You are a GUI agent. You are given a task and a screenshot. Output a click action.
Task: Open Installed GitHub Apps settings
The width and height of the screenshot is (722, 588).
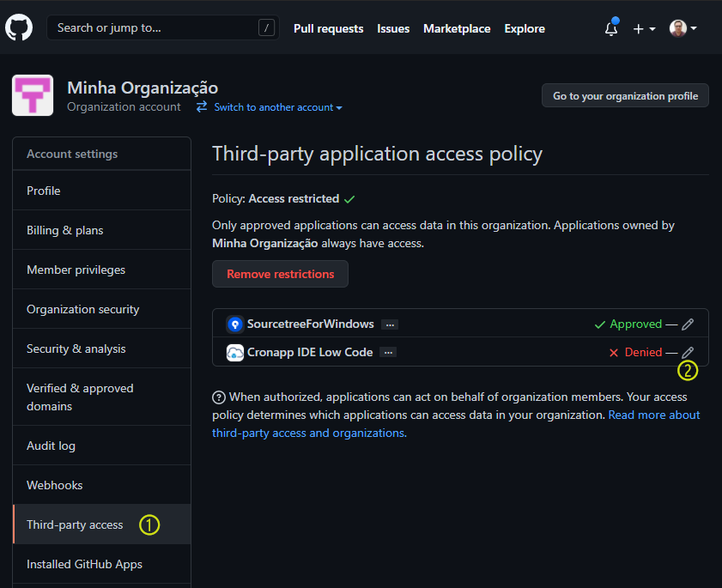(x=102, y=564)
